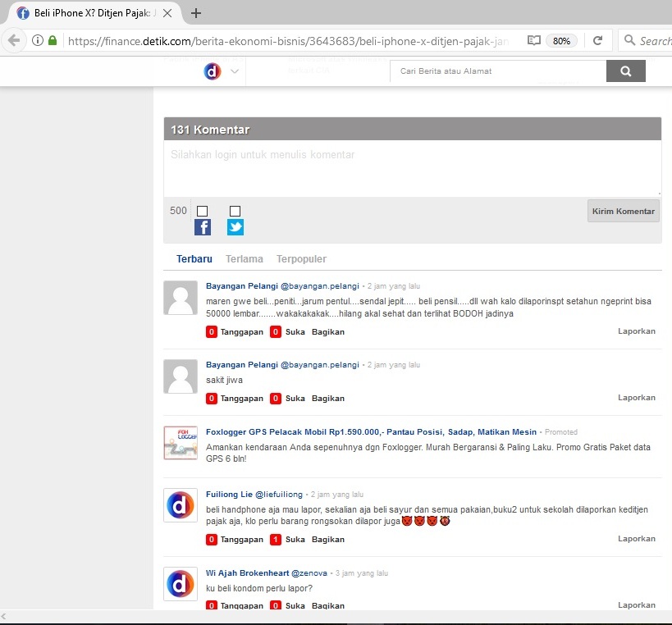Click Laporkan on Fuiliong Lie's comment

coord(636,539)
